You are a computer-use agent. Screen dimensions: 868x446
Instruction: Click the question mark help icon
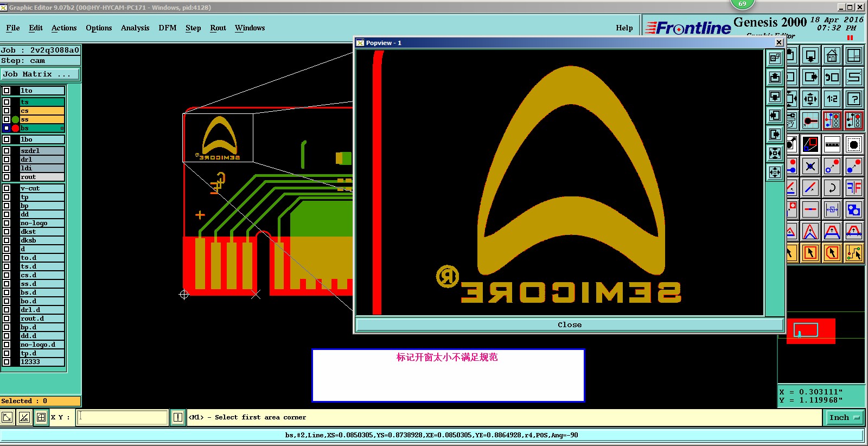tap(854, 99)
